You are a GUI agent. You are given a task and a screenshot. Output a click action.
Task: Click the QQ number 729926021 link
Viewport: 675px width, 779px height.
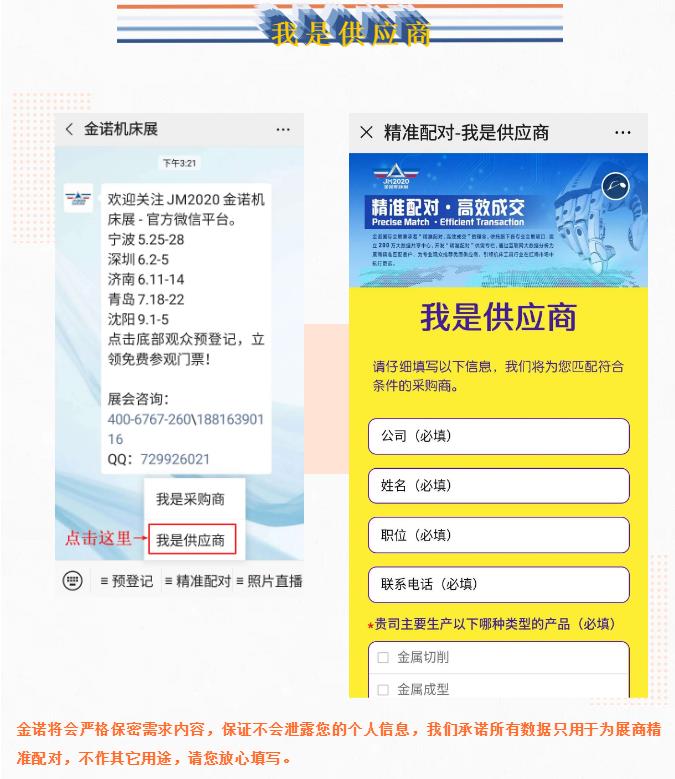click(175, 459)
